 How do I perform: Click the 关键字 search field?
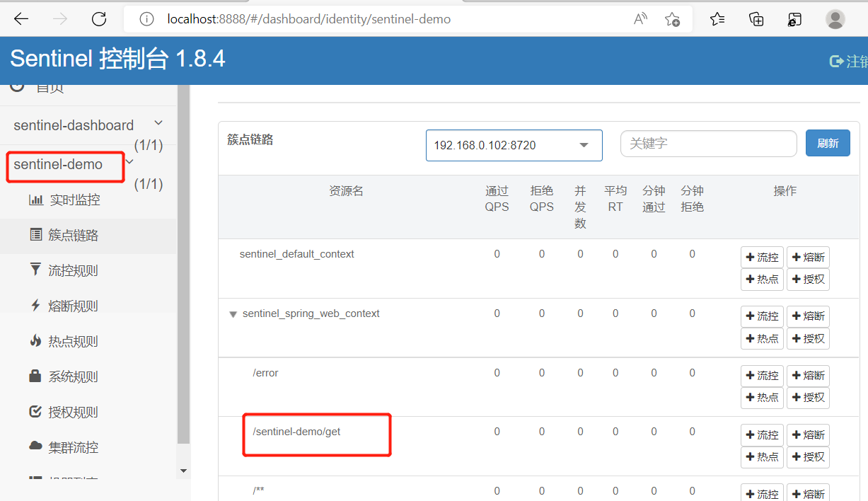[708, 144]
